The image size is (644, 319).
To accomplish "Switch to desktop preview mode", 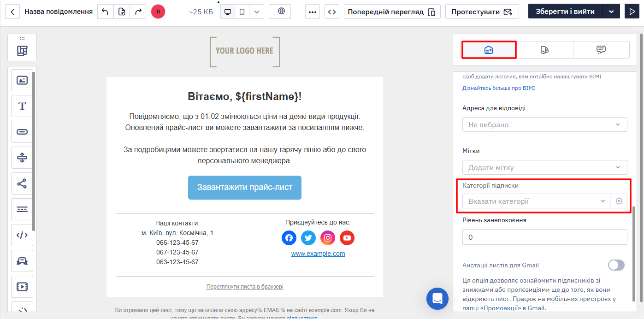I will point(228,12).
